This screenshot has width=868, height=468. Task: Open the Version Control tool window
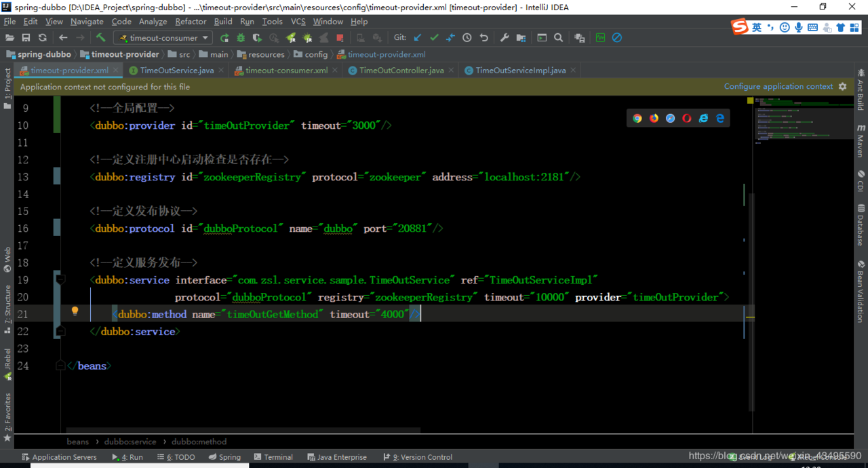pyautogui.click(x=418, y=457)
